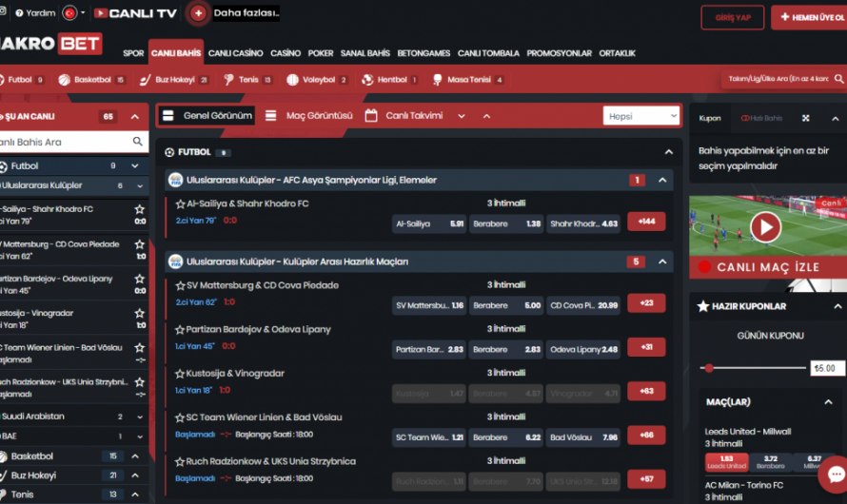Open SANAL BAHİS menu
The height and width of the screenshot is (504, 847).
click(365, 53)
